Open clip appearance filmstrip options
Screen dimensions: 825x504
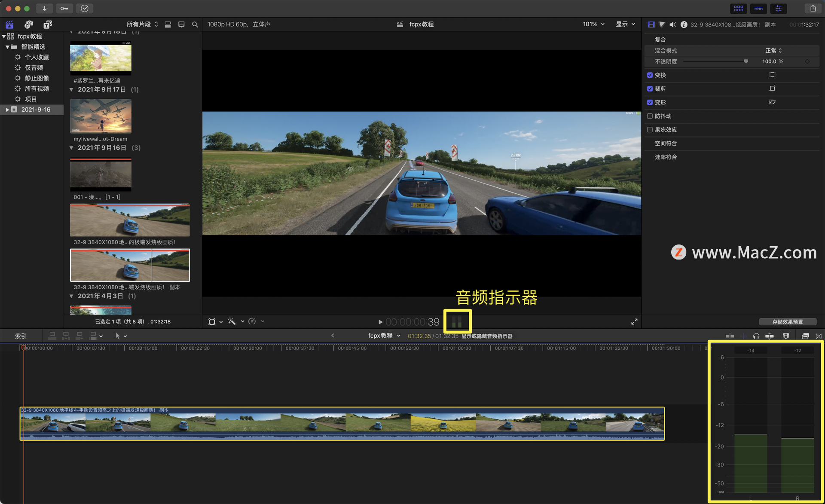pos(181,24)
